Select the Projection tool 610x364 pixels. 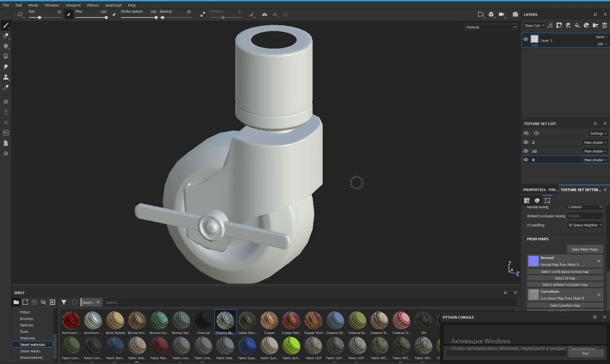pos(6,46)
